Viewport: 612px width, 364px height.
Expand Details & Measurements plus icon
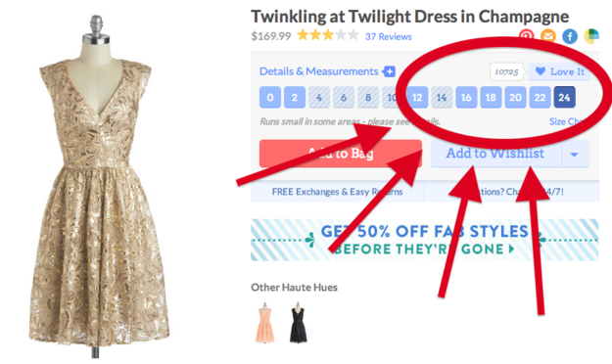coord(389,71)
